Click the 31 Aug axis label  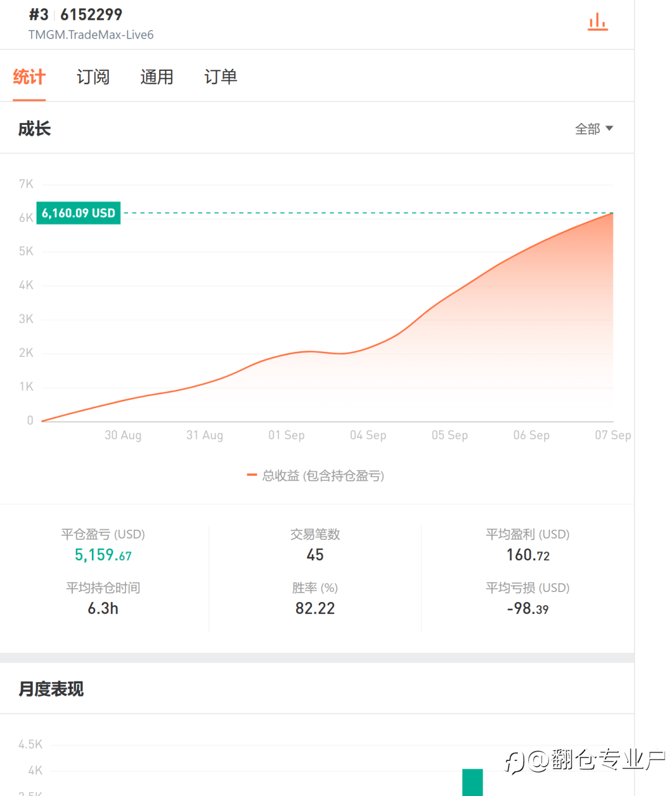(x=205, y=435)
